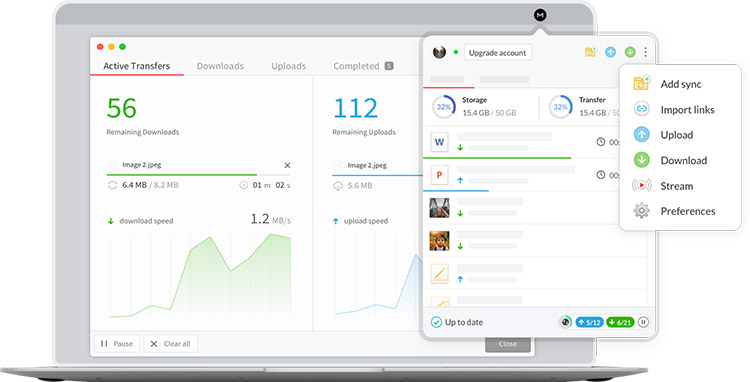Click the add sync folder icon in popup header
The image size is (750, 382).
(x=591, y=52)
